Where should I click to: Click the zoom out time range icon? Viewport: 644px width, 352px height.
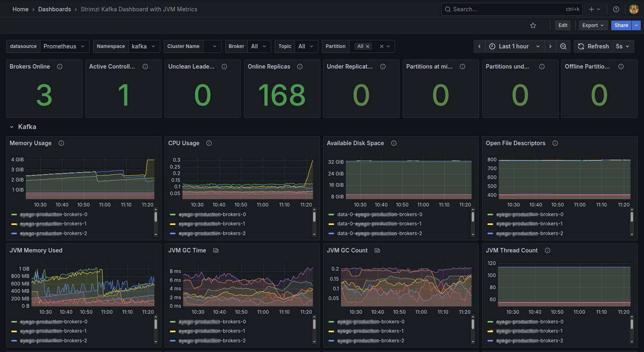pyautogui.click(x=563, y=46)
